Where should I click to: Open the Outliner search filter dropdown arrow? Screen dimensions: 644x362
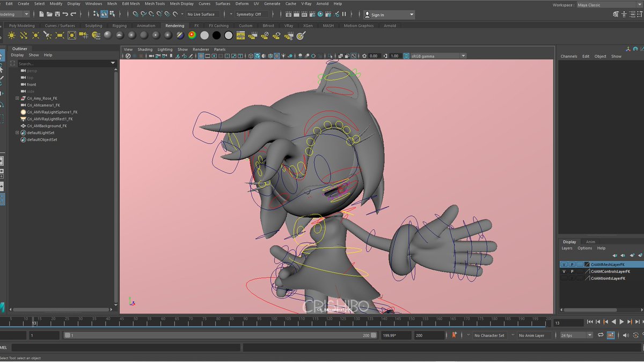point(113,63)
